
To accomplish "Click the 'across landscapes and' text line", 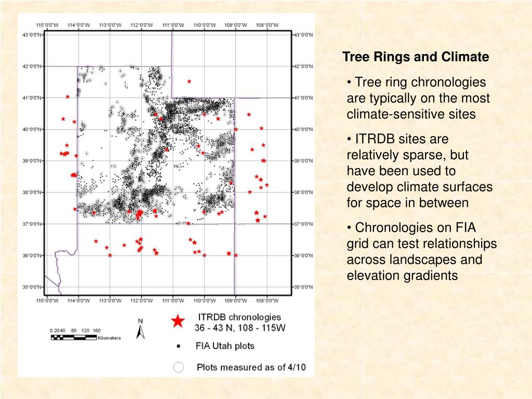I will point(415,260).
